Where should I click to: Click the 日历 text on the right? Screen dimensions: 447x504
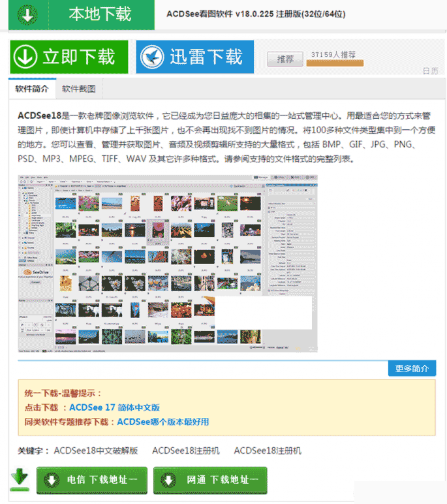click(430, 71)
